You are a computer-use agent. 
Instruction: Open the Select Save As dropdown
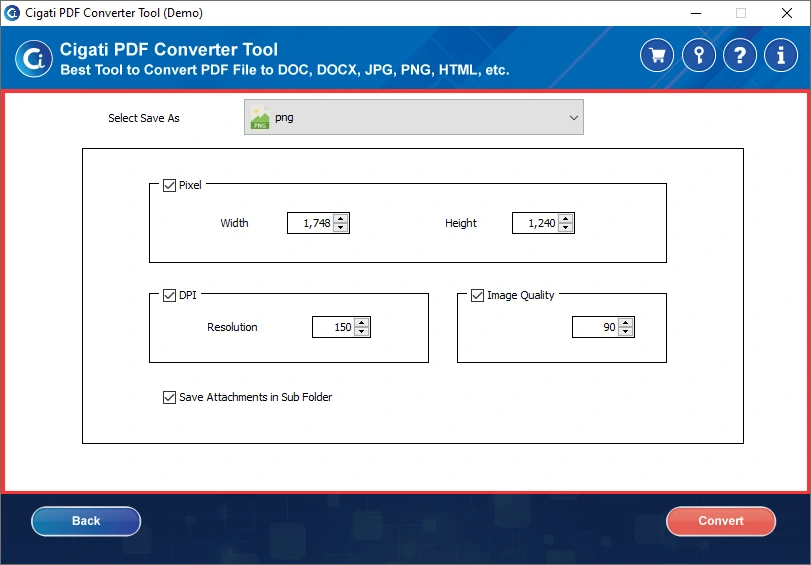[414, 117]
